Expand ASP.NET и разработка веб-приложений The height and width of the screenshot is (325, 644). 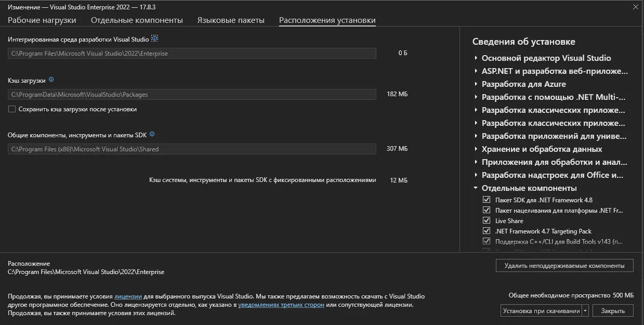tap(476, 71)
